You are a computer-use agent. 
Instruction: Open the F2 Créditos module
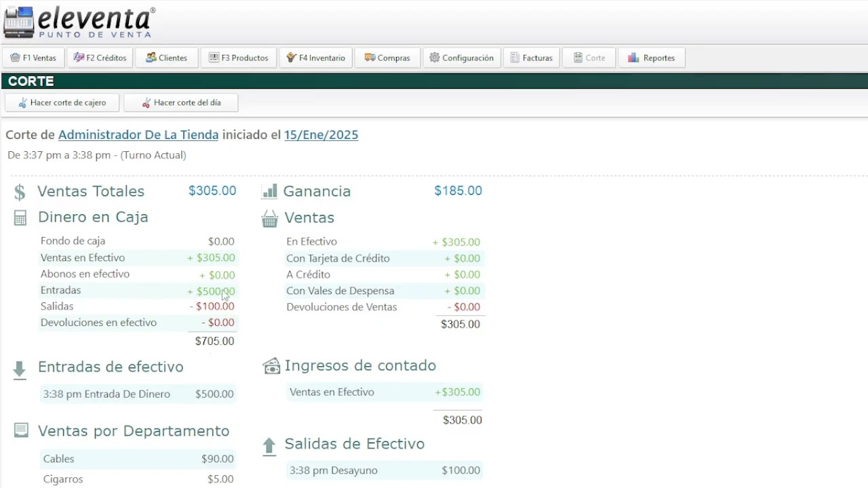click(x=100, y=58)
